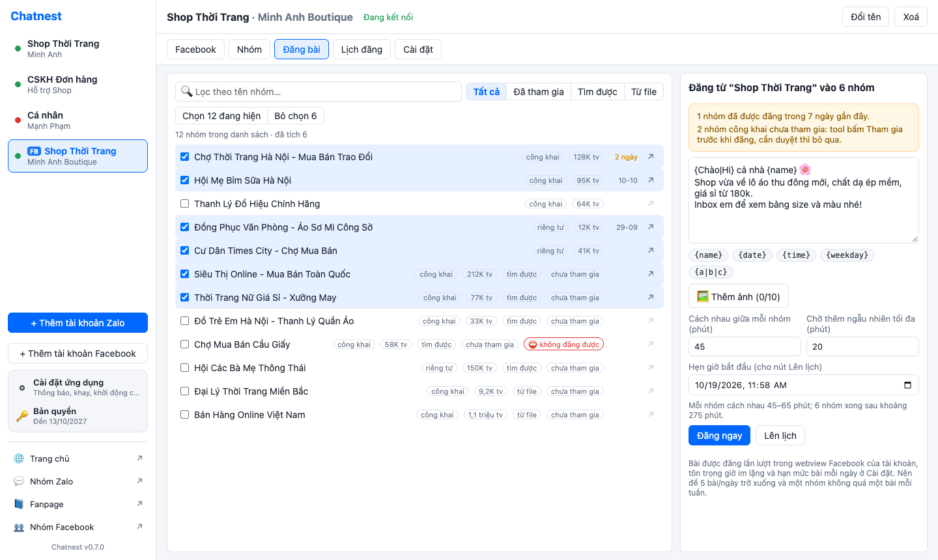Check Bán Hàng Online Việt Nam checkbox

point(184,415)
